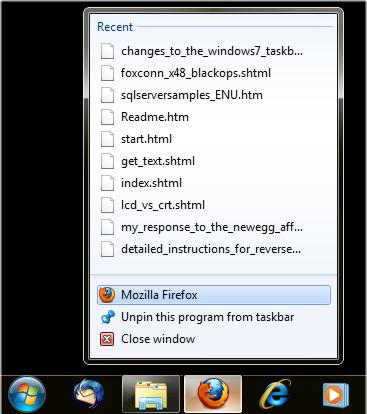
Task: Click the red X close icon
Action: (107, 339)
